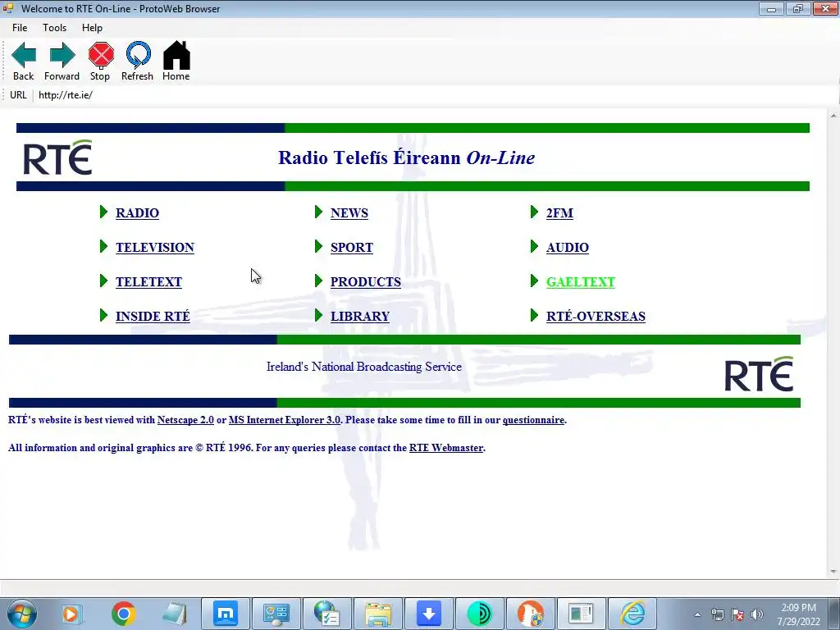This screenshot has width=840, height=630.
Task: Show hidden system tray icons
Action: click(697, 614)
